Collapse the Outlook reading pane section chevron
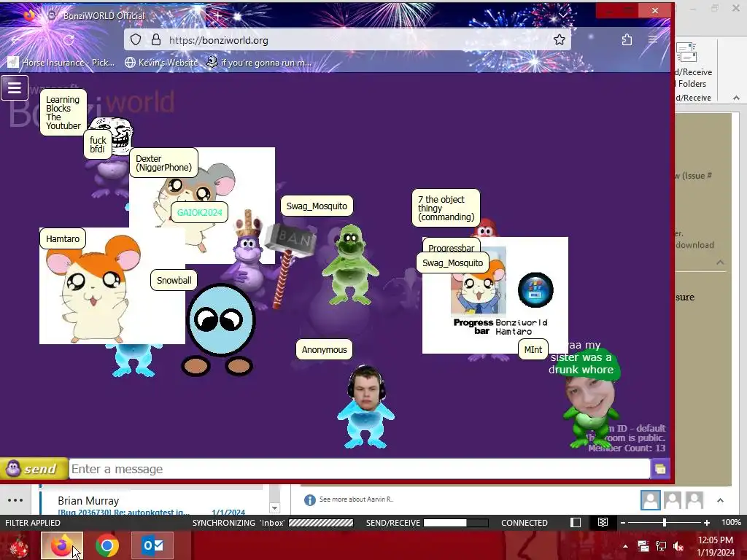Image resolution: width=747 pixels, height=560 pixels. coord(720,262)
